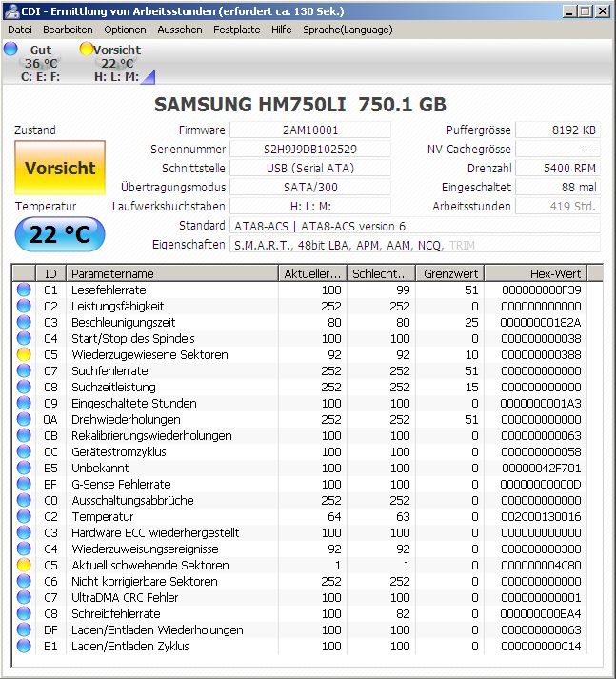616x679 pixels.
Task: Click the Firmware value 2AM10001
Action: click(310, 130)
